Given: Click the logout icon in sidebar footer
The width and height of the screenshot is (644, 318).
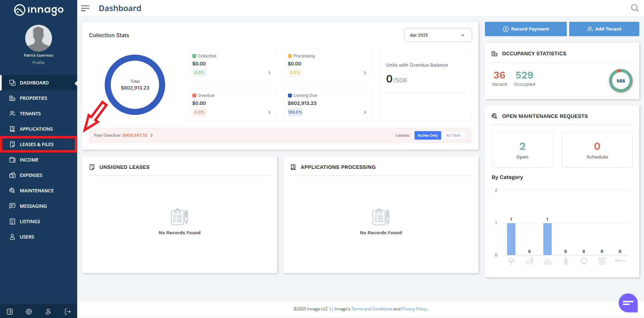Looking at the screenshot, I should 67,312.
